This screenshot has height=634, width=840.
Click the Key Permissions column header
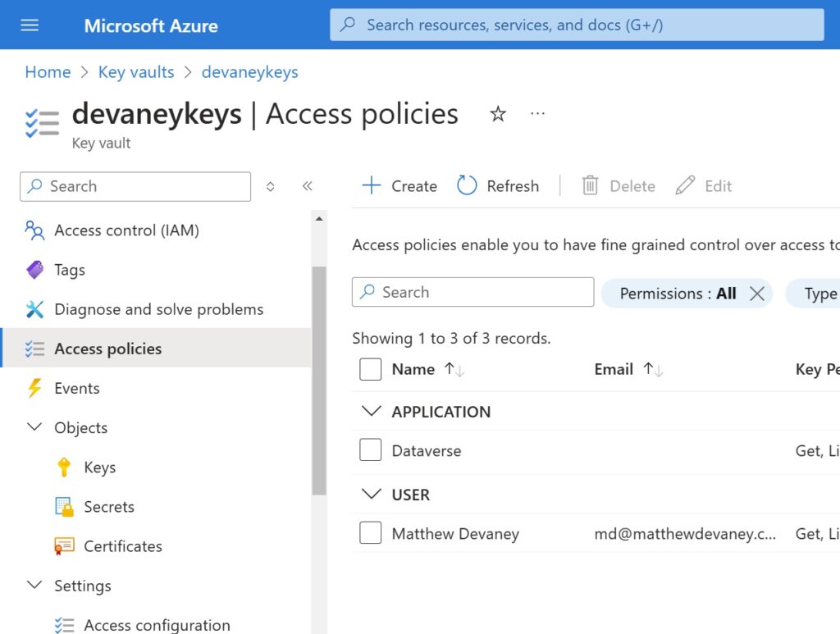pos(818,369)
